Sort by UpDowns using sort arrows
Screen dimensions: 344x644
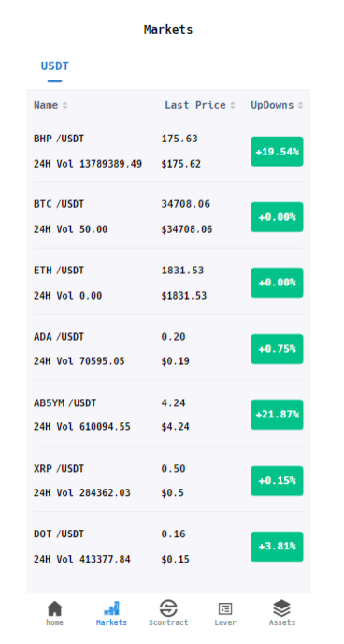pos(300,106)
